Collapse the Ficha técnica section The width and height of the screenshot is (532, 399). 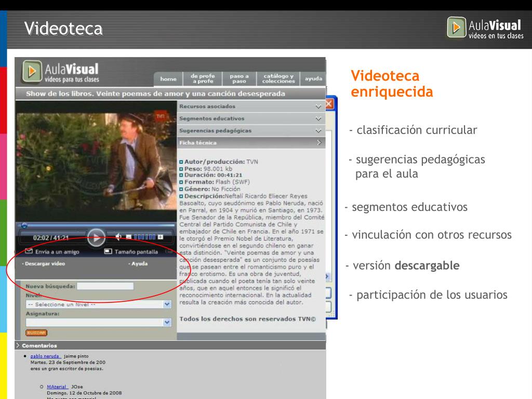251,143
